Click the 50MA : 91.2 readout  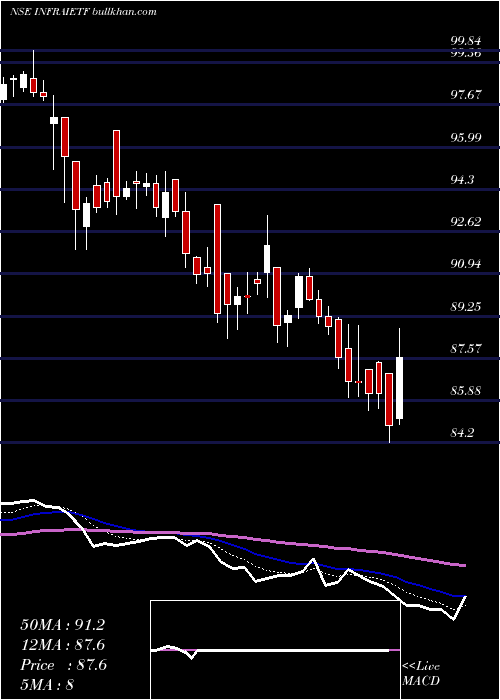63,625
